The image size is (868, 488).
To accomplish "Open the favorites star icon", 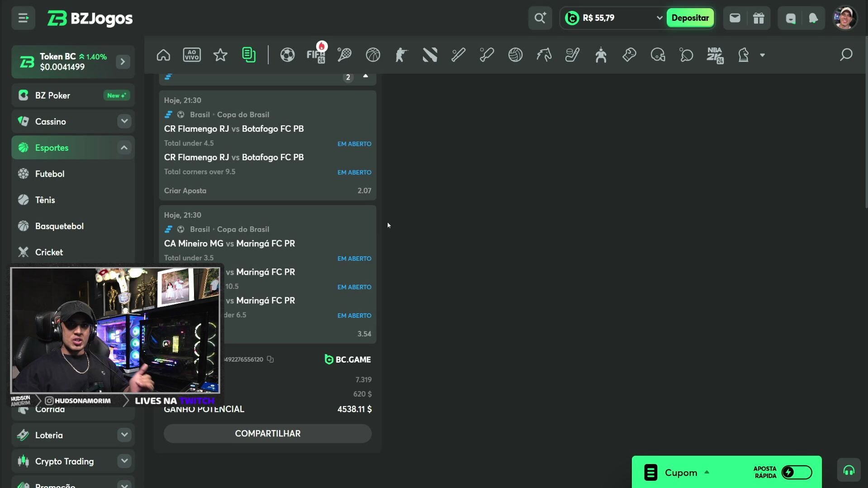I will pyautogui.click(x=220, y=55).
